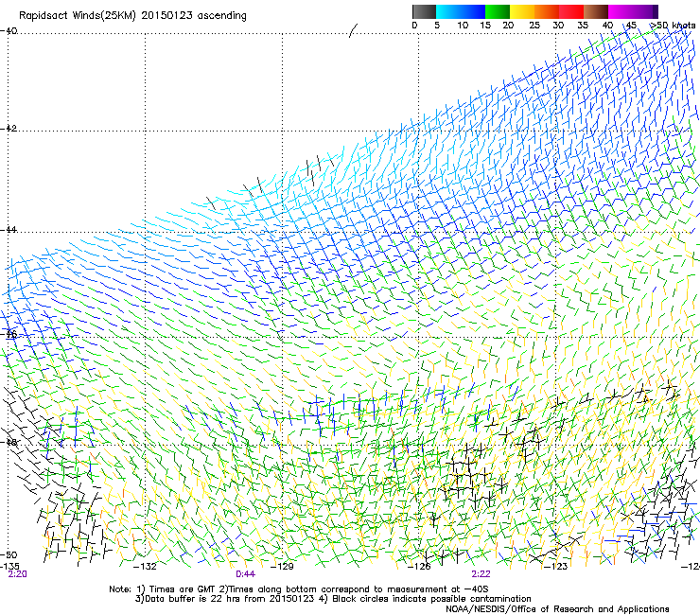
Task: Click the latitude label '-42'
Action: [9, 129]
